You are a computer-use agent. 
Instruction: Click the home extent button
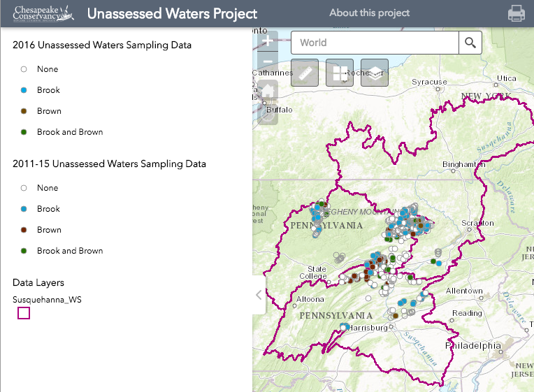tap(268, 90)
